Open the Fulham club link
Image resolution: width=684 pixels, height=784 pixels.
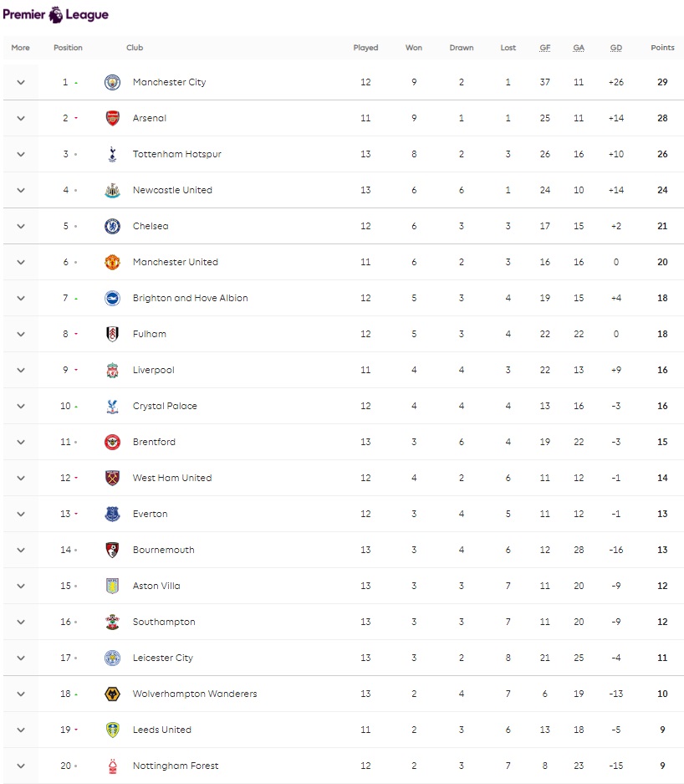pos(150,334)
